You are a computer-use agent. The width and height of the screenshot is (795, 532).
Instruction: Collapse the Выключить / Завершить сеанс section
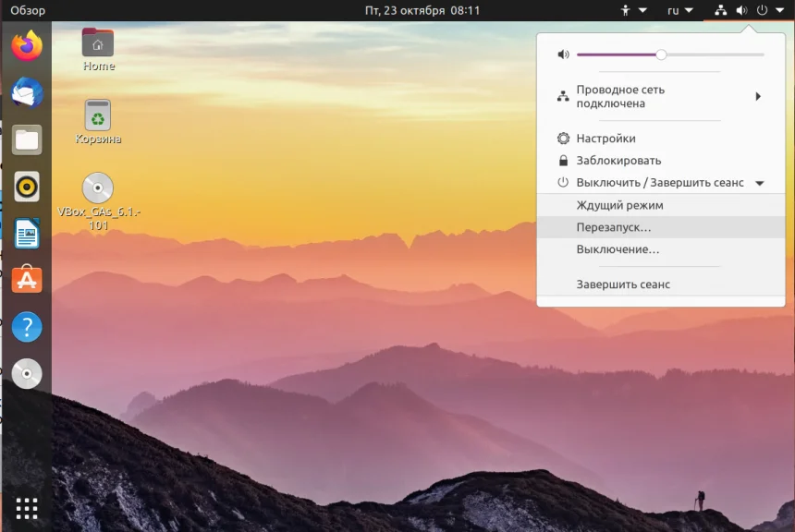pyautogui.click(x=661, y=183)
